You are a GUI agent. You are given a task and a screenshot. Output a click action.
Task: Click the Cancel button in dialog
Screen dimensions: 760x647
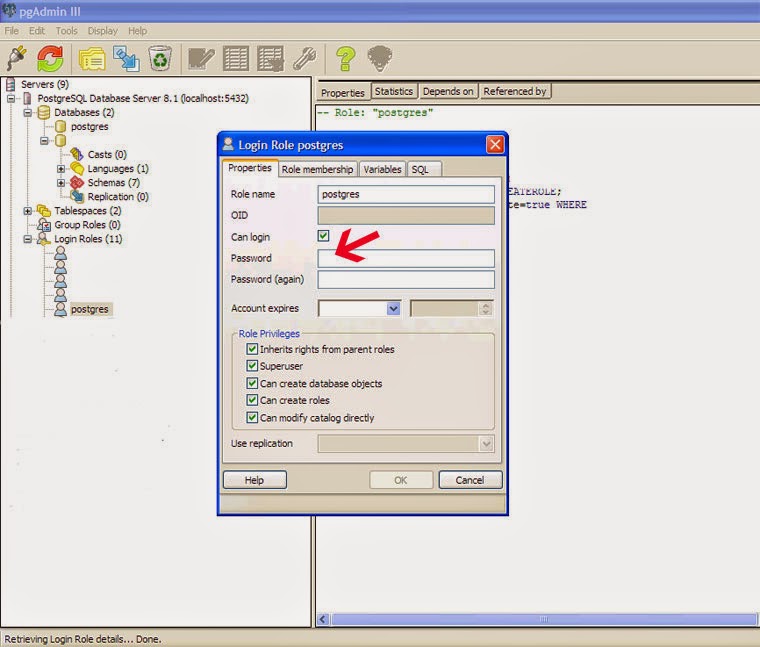470,480
